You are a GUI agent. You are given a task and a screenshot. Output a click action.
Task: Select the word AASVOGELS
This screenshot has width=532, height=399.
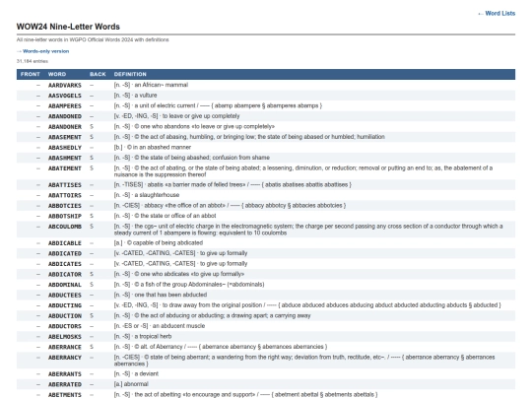click(x=65, y=96)
